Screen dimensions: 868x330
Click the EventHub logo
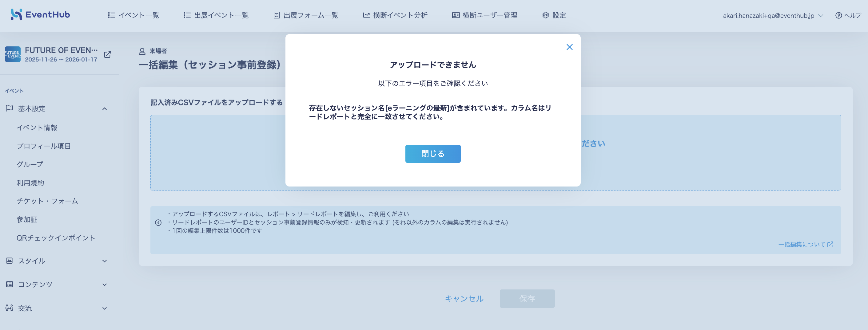point(40,14)
